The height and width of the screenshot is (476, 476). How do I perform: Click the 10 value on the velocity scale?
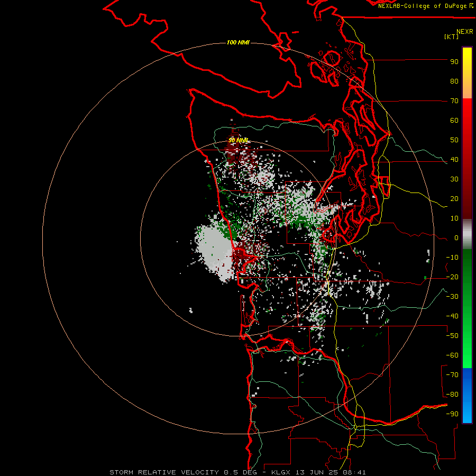click(454, 218)
